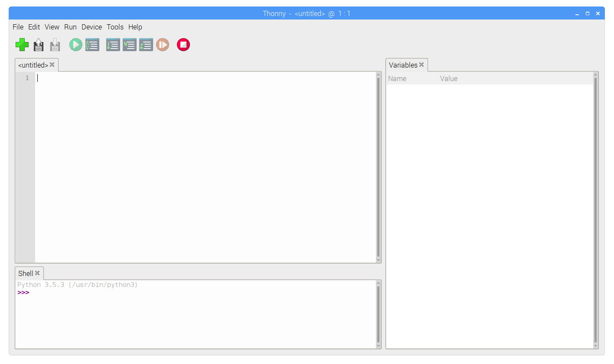Select the <untitled> editor tab
This screenshot has height=364, width=614.
click(33, 65)
